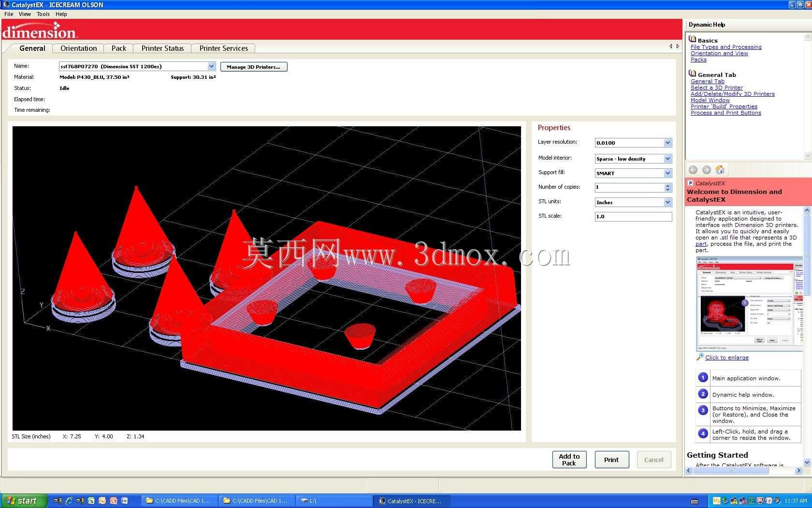
Task: Click the number 3 help callout icon
Action: pos(703,411)
